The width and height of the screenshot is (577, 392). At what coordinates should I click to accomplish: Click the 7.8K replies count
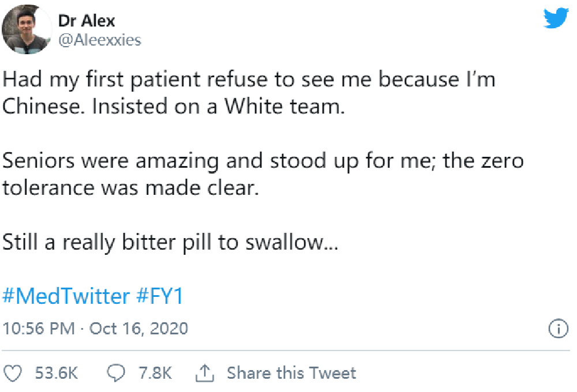point(155,373)
